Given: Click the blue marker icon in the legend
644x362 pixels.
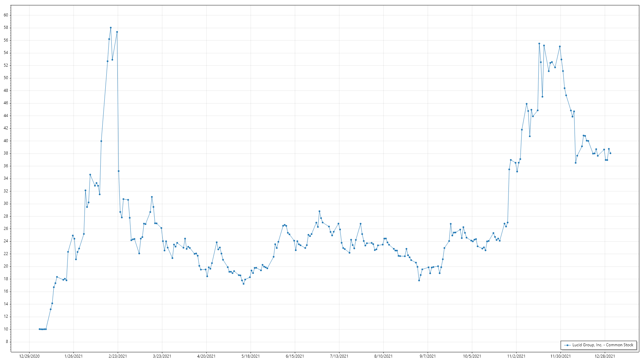Looking at the screenshot, I should tap(567, 345).
